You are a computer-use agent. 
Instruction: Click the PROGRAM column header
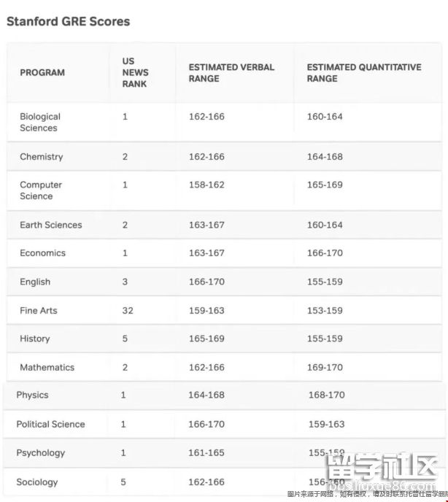click(42, 73)
